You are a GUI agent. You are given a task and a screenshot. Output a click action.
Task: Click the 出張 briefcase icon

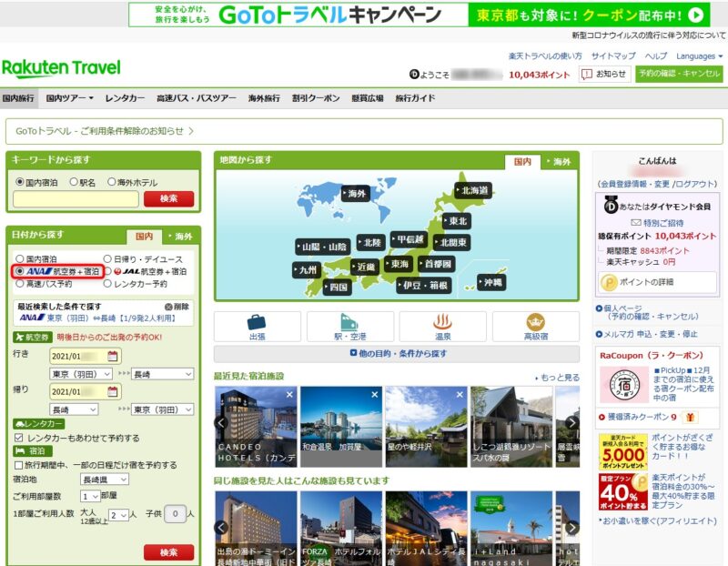[257, 322]
